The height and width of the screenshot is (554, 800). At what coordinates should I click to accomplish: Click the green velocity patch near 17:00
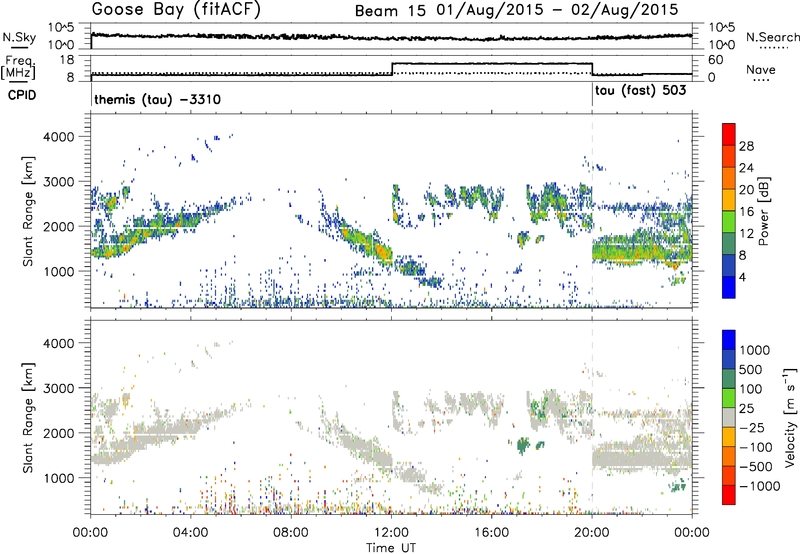click(x=522, y=446)
